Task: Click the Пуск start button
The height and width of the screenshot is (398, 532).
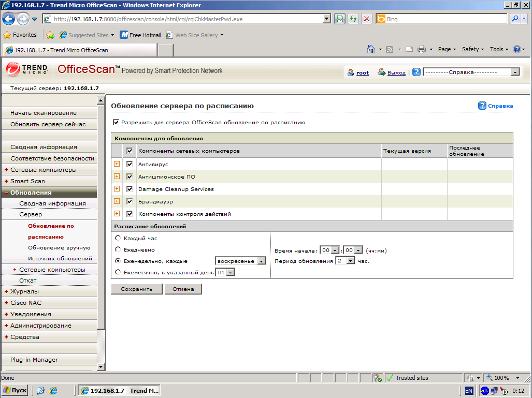Action: click(x=15, y=391)
